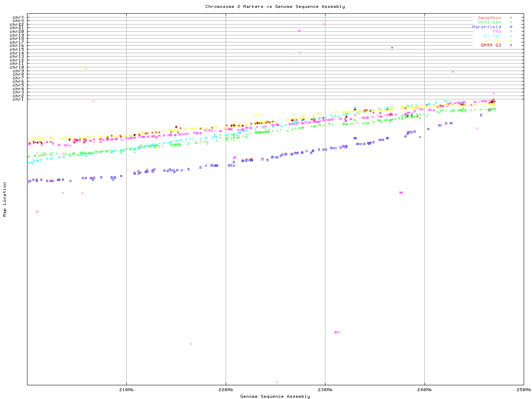Click the GM99 GB4 legend text

[x=489, y=22]
